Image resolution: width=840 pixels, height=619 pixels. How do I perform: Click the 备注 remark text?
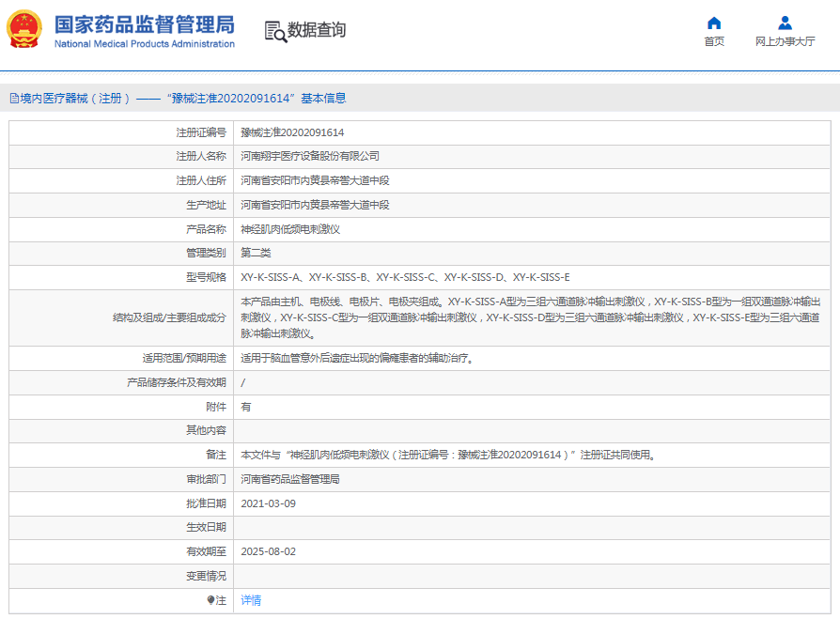pos(448,455)
